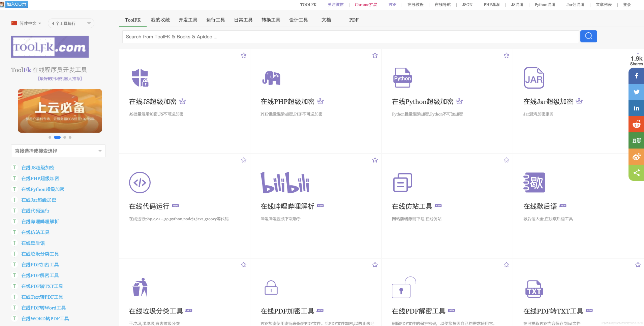
Task: Open the JSON menu in the top bar
Action: coord(467,5)
